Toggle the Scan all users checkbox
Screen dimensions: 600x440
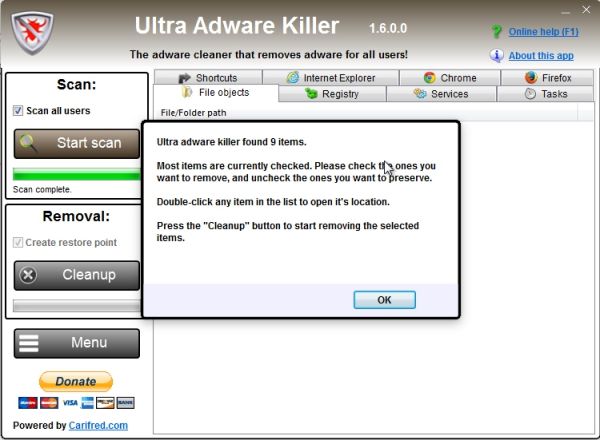click(18, 111)
